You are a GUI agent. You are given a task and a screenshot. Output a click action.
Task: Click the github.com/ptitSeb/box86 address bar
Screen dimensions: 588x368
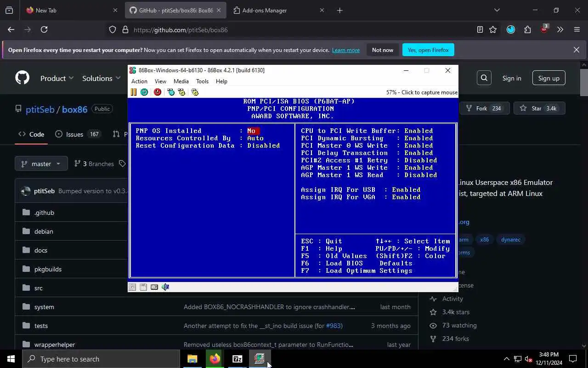coord(181,30)
